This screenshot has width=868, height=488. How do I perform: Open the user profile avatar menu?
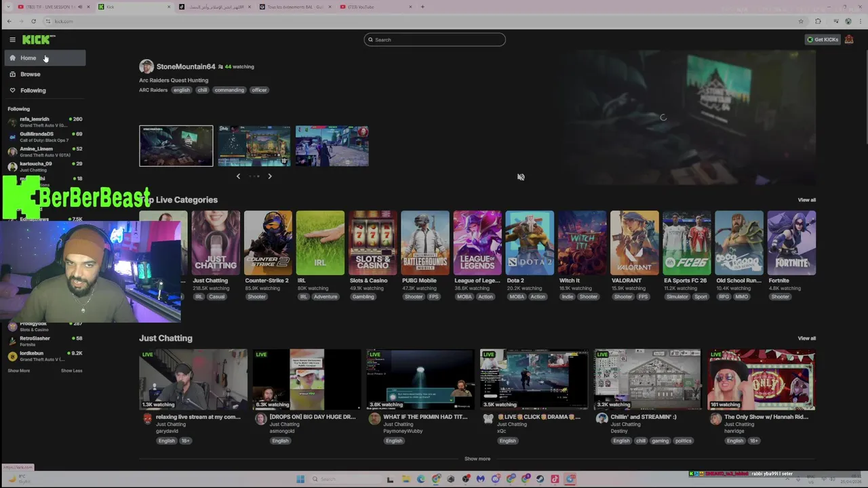click(x=849, y=40)
